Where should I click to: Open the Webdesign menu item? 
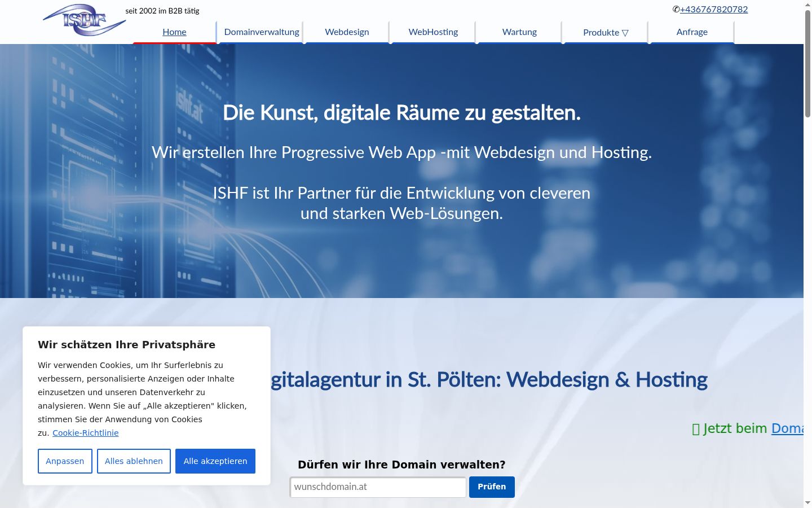(x=347, y=32)
